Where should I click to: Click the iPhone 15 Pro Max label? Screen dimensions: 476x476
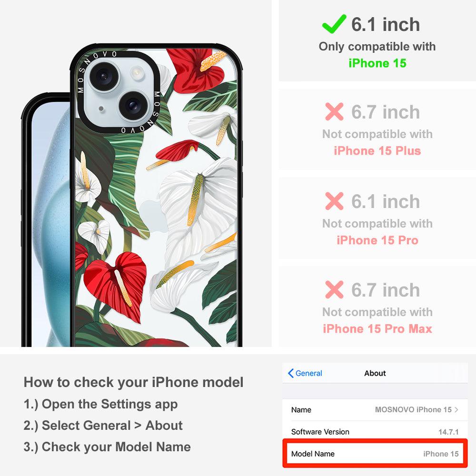(x=377, y=329)
